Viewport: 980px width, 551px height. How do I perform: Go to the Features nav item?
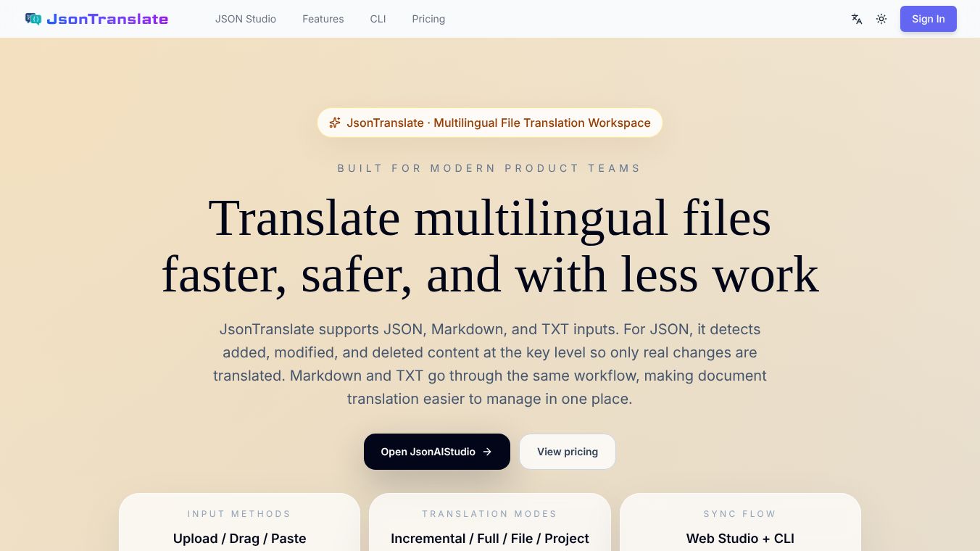coord(323,19)
